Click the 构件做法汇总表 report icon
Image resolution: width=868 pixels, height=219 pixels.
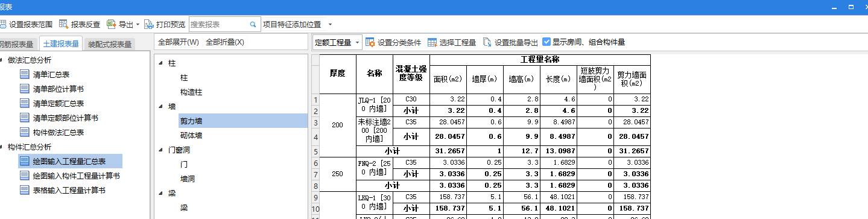pos(24,133)
